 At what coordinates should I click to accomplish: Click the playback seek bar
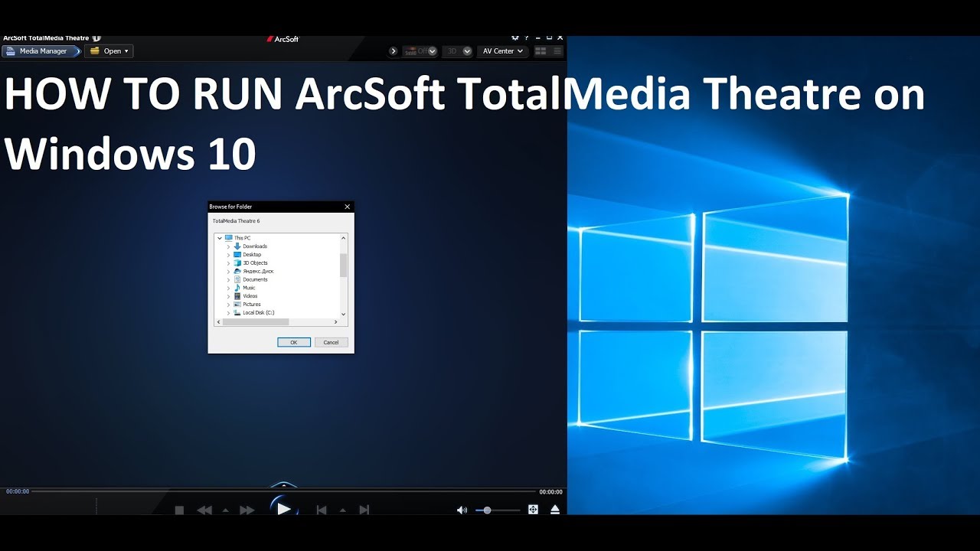[283, 491]
